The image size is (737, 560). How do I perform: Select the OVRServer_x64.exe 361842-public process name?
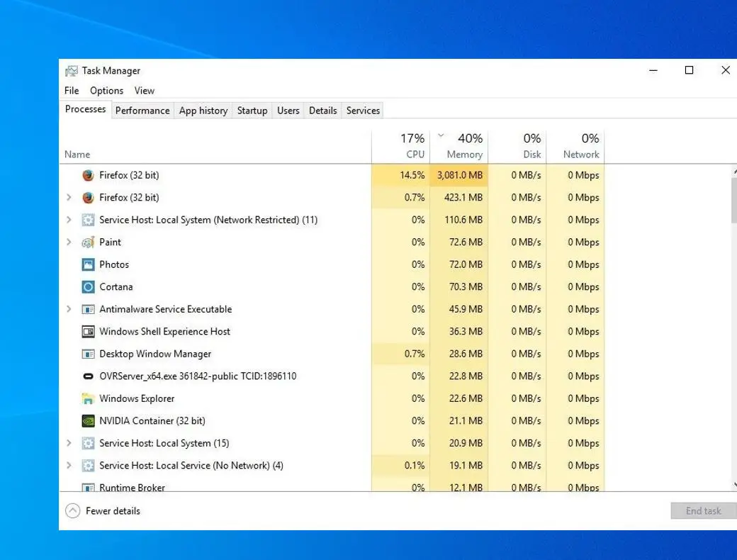click(x=198, y=376)
